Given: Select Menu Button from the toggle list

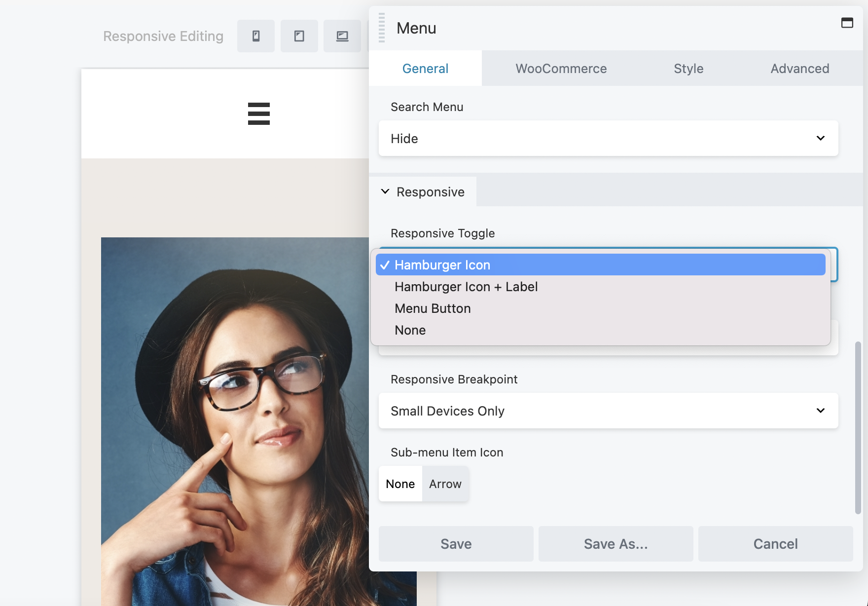Looking at the screenshot, I should pyautogui.click(x=432, y=308).
